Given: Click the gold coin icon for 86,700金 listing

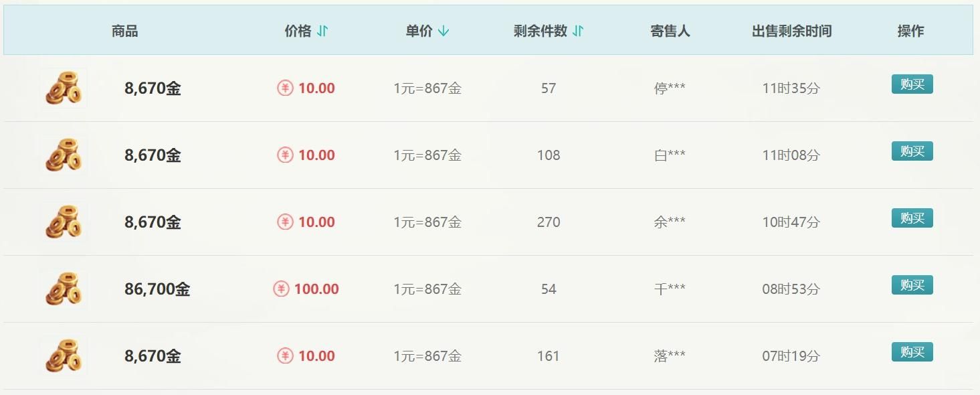Looking at the screenshot, I should tap(64, 289).
